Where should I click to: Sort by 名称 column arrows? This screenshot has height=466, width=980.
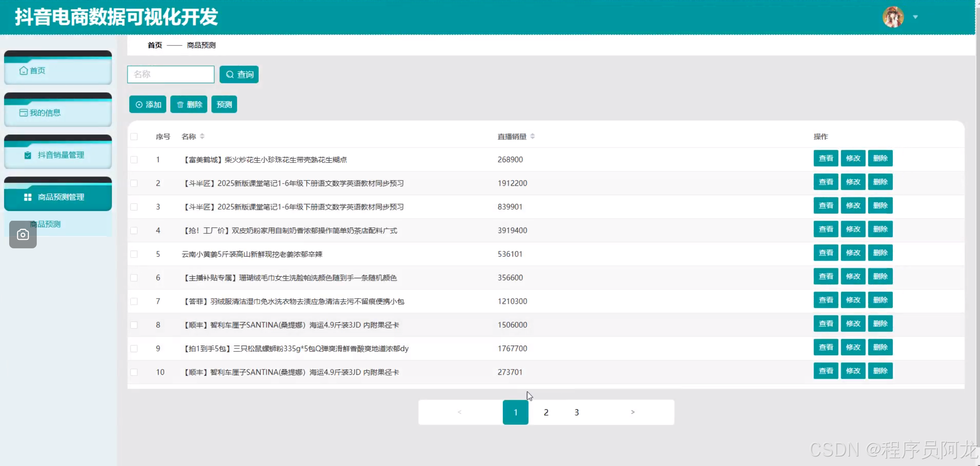tap(202, 136)
